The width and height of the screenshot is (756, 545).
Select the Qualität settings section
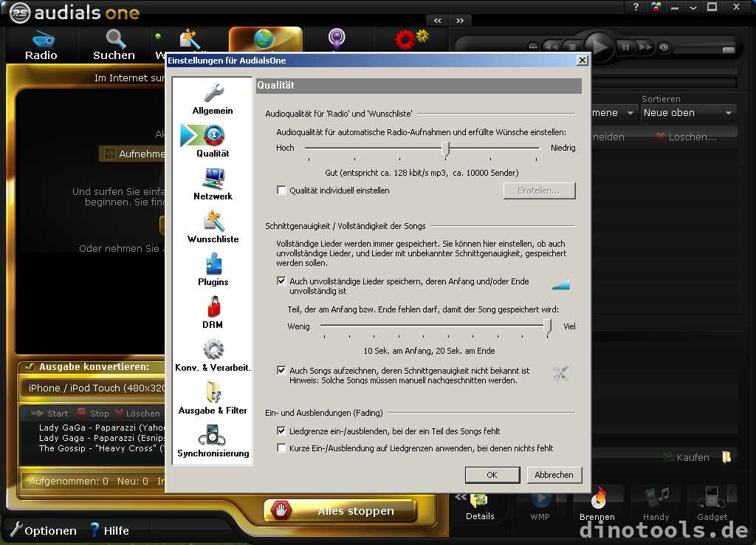(x=213, y=141)
